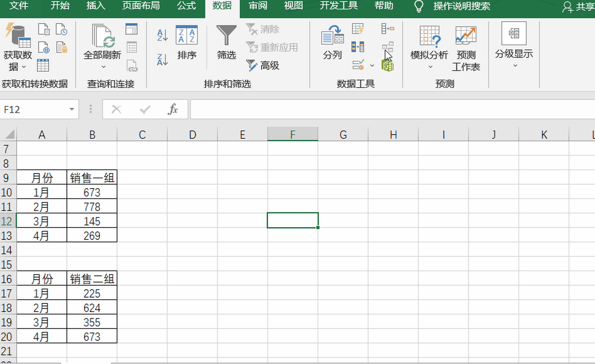
Task: Open the 排序 custom Sort dialog
Action: click(187, 43)
